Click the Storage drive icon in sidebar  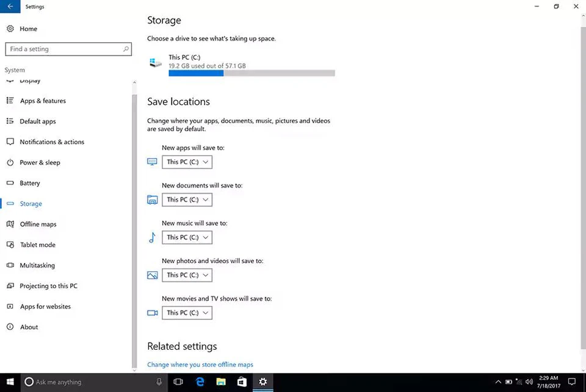pos(10,203)
